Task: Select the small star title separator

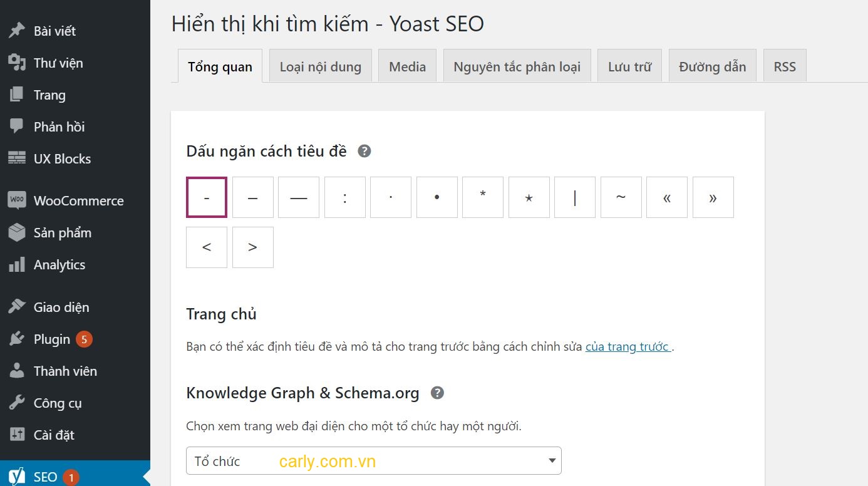Action: (x=529, y=197)
